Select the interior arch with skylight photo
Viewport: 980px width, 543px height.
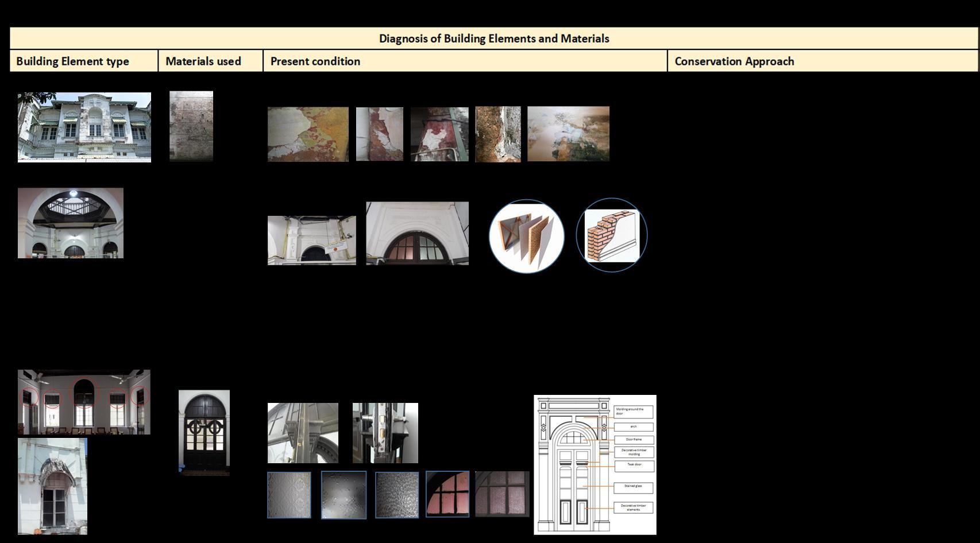71,223
